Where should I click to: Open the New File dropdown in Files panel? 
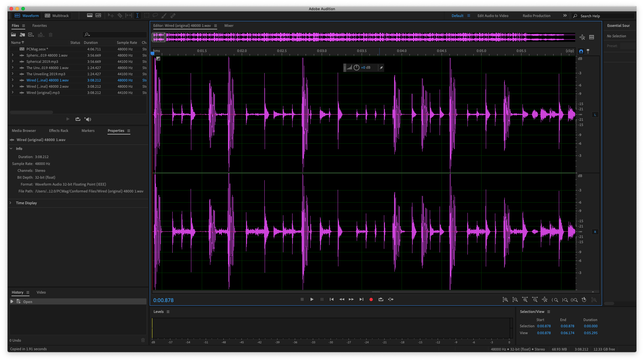click(31, 35)
